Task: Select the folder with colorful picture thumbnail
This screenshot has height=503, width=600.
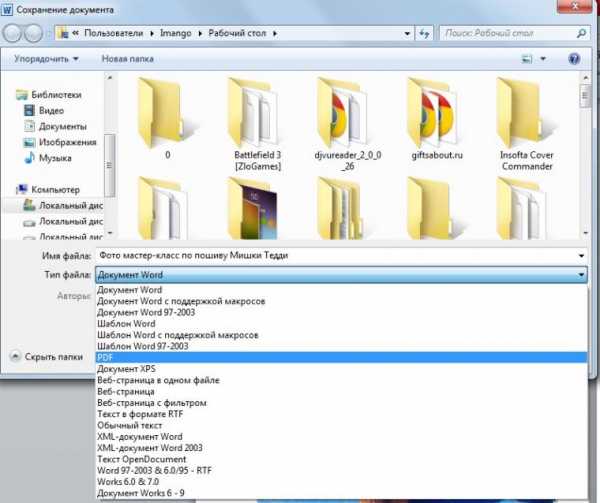Action: point(253,208)
